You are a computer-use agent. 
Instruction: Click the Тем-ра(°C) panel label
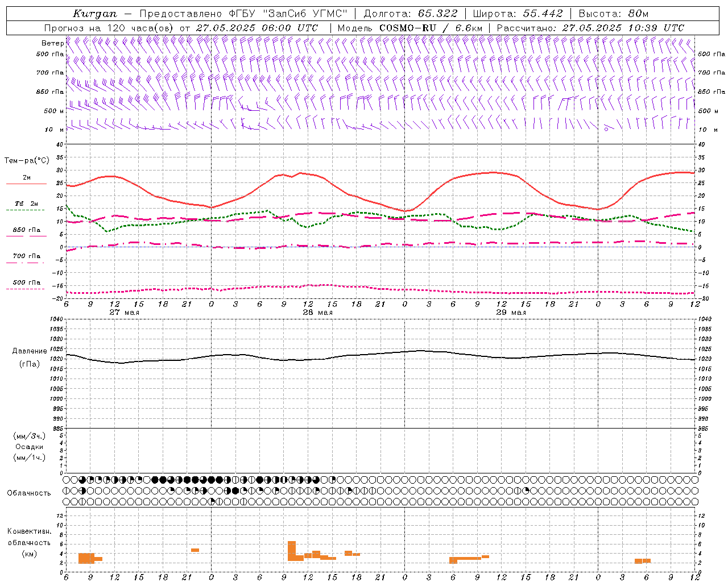point(27,161)
